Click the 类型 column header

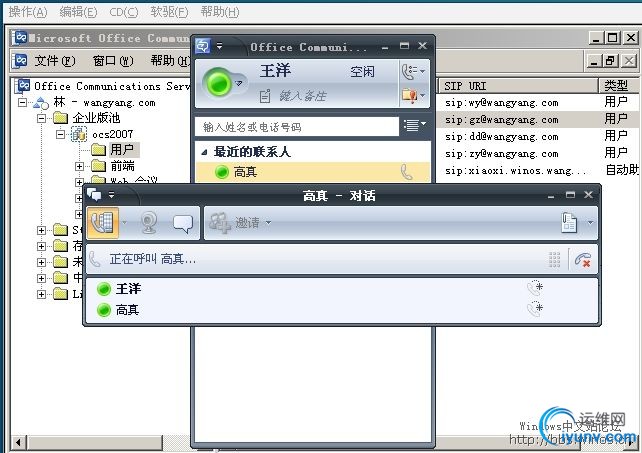(x=619, y=86)
